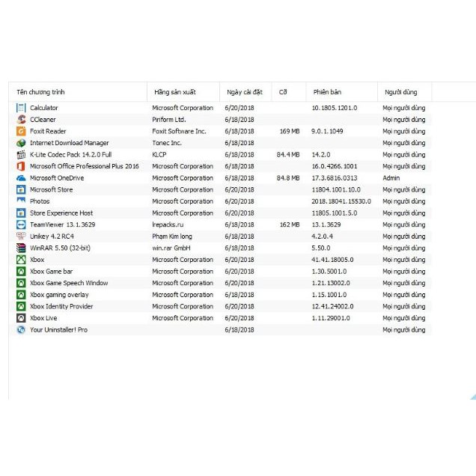Viewport: 476px width, 476px height.
Task: Select the Unikey 4.2 RC4 name
Action: [52, 237]
